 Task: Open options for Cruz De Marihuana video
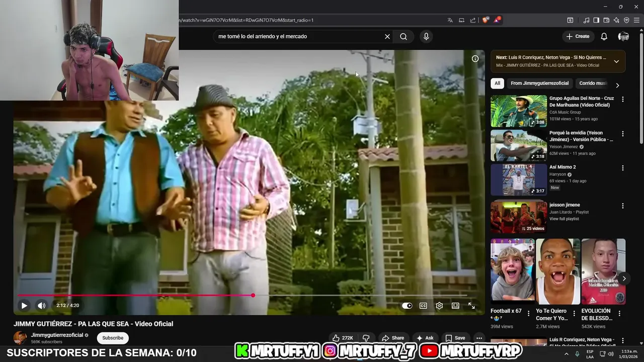(623, 100)
